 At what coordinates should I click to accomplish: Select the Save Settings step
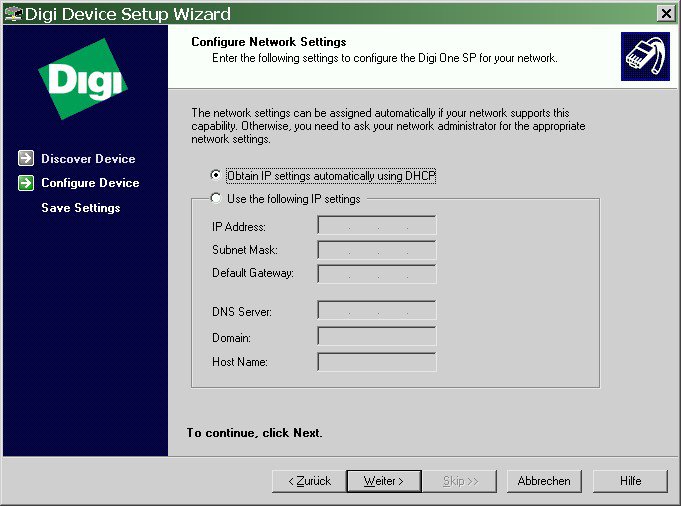(x=80, y=208)
